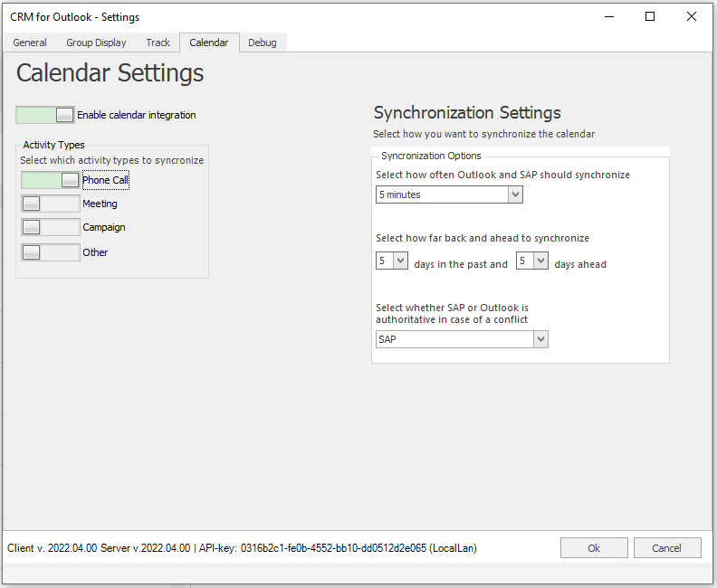Click the 'days in the past and' text
The image size is (717, 588).
pos(461,264)
